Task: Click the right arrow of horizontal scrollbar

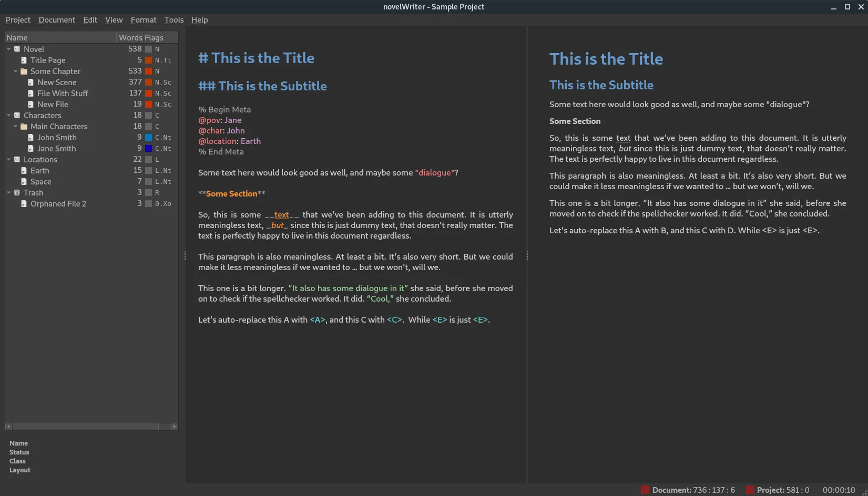Action: coord(174,427)
